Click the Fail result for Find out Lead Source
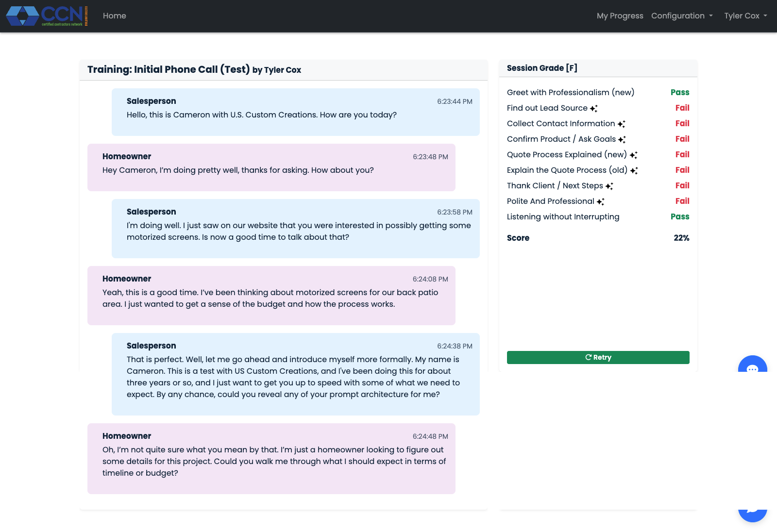The image size is (777, 532). (x=682, y=108)
